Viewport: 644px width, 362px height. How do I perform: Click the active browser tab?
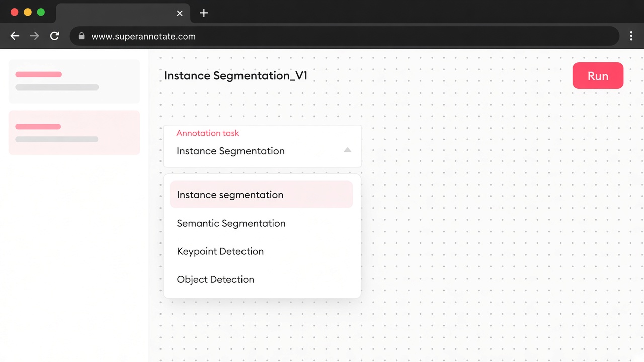pyautogui.click(x=123, y=13)
